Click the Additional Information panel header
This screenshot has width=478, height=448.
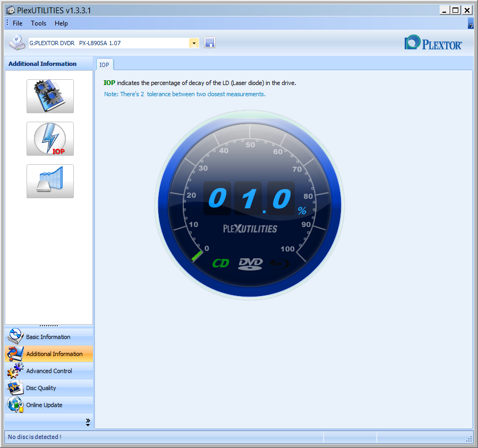pos(49,63)
